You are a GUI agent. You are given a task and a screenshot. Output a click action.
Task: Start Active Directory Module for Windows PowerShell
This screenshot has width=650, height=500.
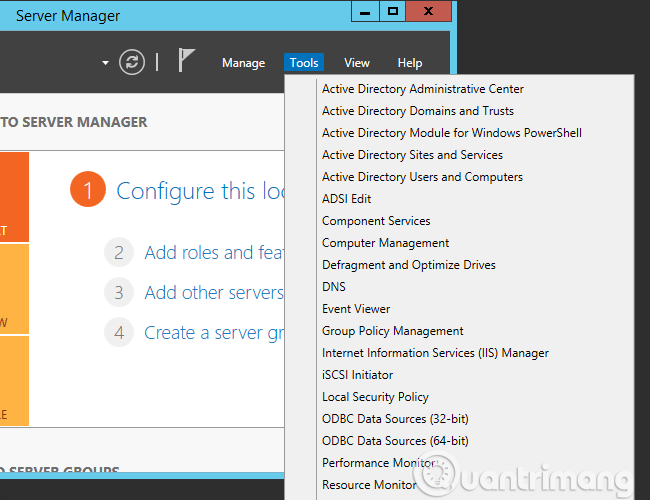pos(452,133)
